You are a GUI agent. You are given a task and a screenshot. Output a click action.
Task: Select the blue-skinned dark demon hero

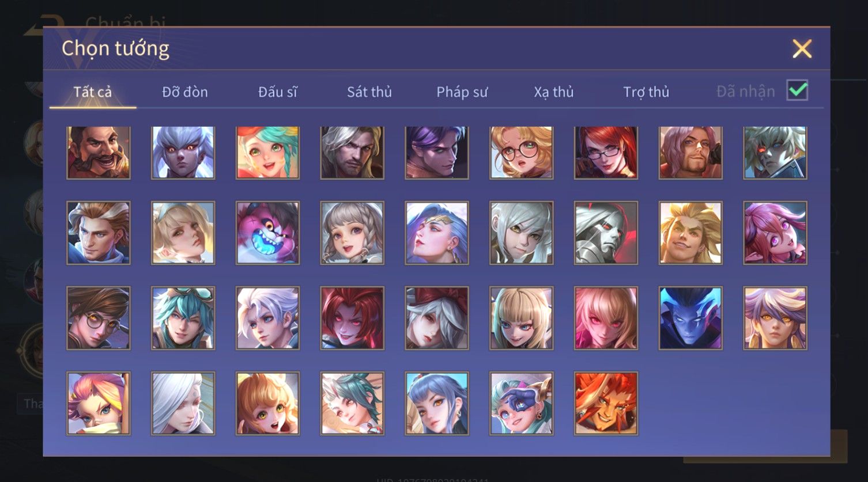[690, 318]
